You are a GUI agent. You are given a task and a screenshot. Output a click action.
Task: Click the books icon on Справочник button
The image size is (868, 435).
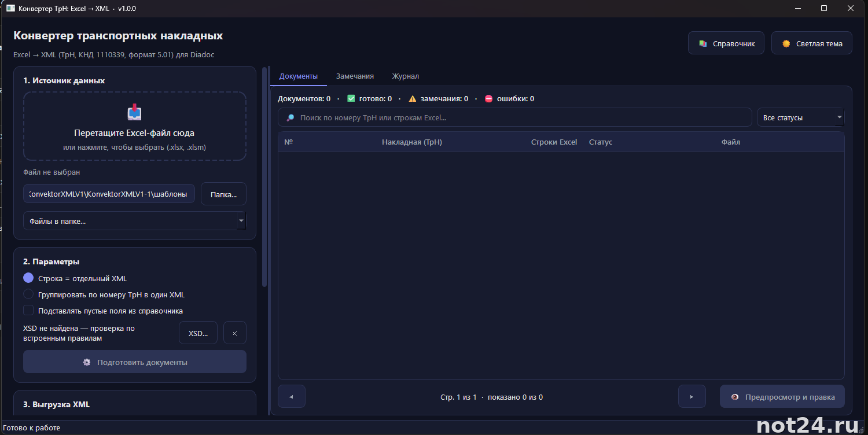pyautogui.click(x=703, y=43)
